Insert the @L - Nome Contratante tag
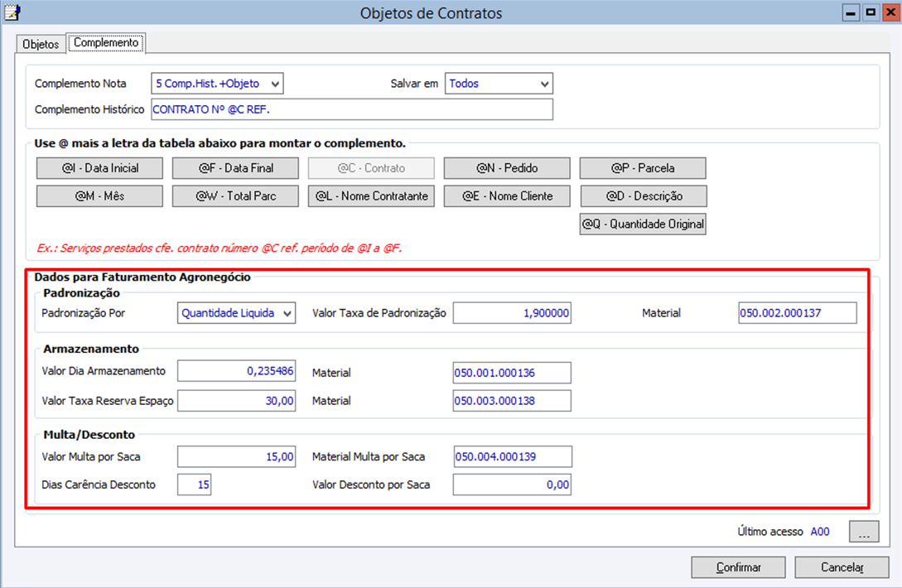Viewport: 902px width, 588px height. pyautogui.click(x=371, y=196)
